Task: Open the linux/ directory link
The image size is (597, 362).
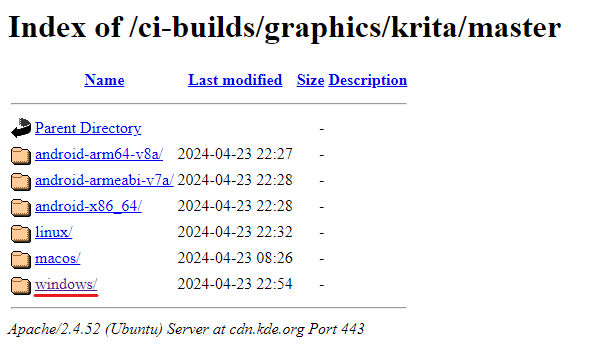Action: click(x=54, y=232)
